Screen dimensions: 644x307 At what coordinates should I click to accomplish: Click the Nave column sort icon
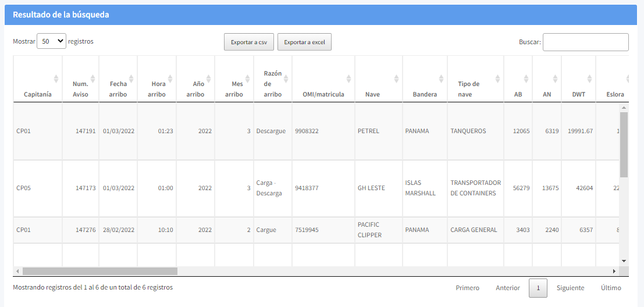click(x=396, y=78)
